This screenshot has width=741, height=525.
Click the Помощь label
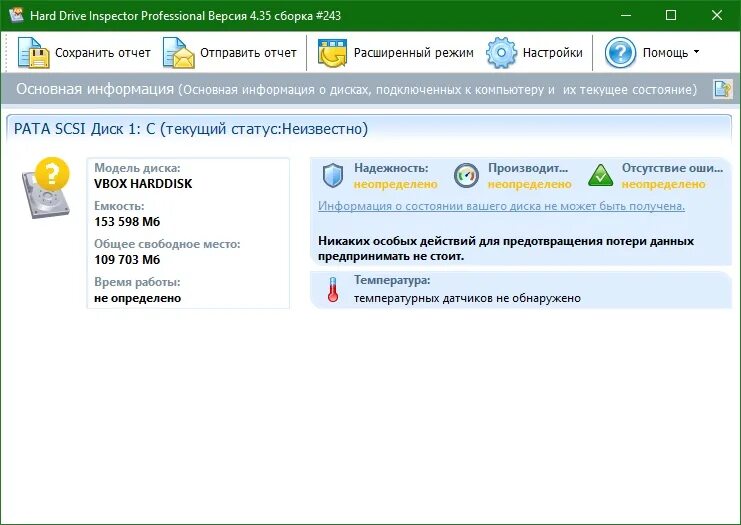(665, 52)
